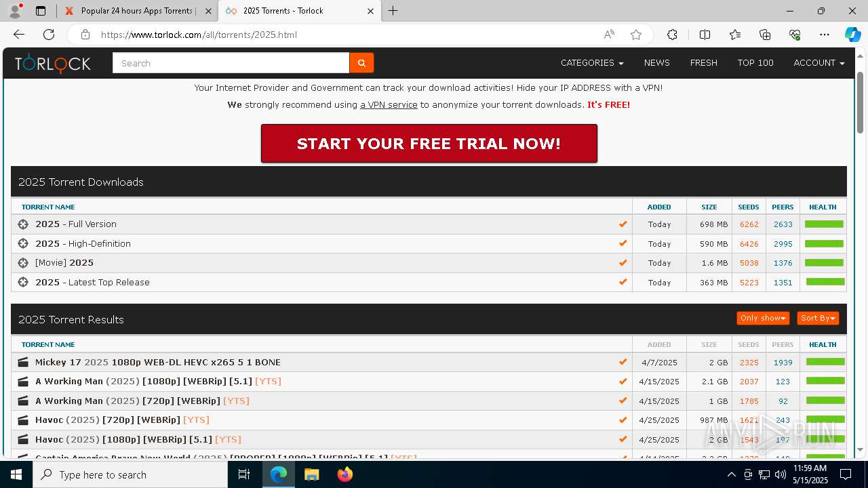Open 'Mickey 17 2025 1080p WEB-DL' torrent link
The height and width of the screenshot is (488, 868).
tap(157, 363)
